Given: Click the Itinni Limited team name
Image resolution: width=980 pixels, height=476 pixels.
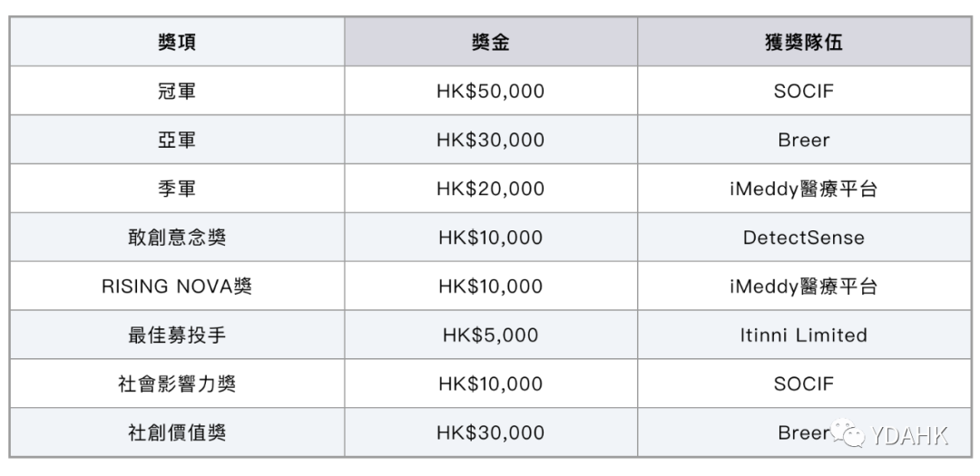Looking at the screenshot, I should point(803,335).
